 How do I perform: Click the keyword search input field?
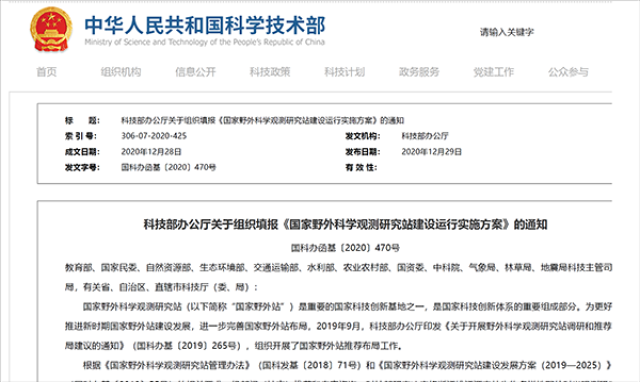(x=531, y=32)
